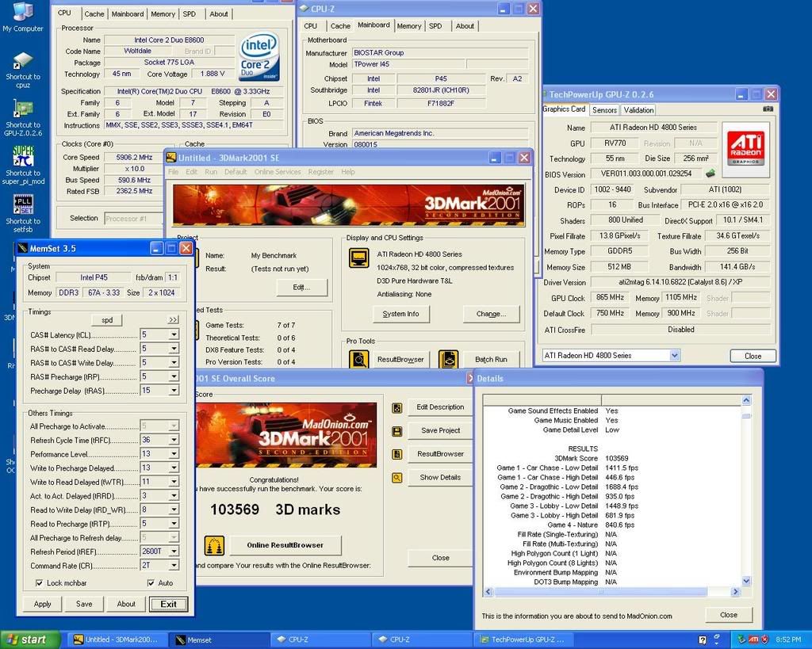
Task: Click the Windows Start button
Action: pos(30,639)
